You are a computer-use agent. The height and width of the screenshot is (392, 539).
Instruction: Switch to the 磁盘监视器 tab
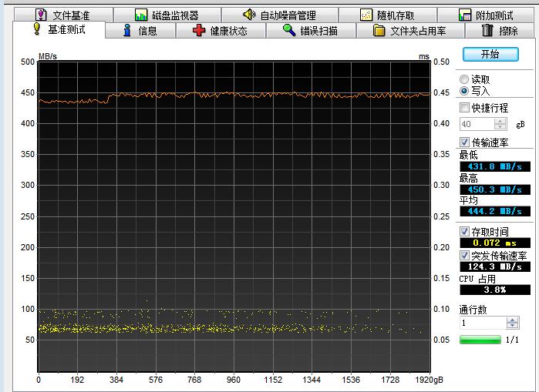click(x=167, y=15)
